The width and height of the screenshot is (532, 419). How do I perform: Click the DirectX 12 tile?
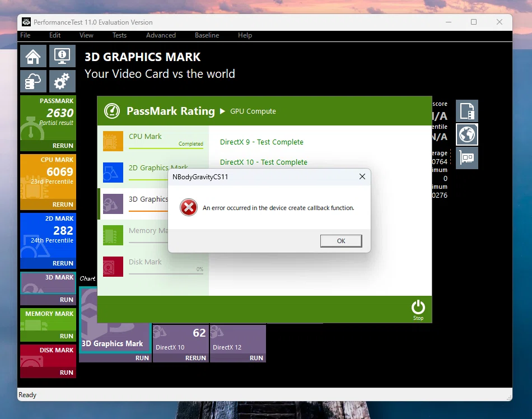pyautogui.click(x=238, y=338)
